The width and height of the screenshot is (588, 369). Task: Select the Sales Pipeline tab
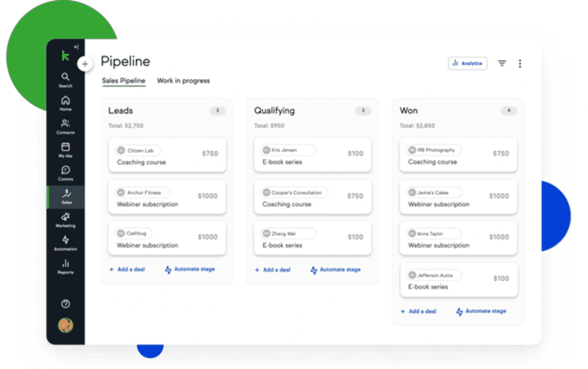click(x=123, y=80)
